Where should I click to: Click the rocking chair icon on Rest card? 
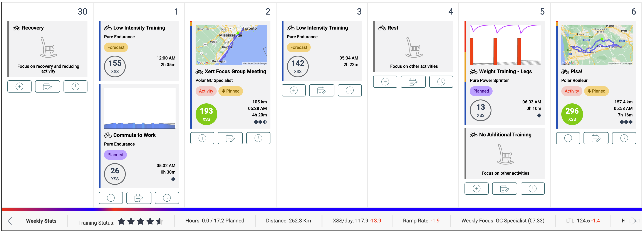[x=414, y=47]
